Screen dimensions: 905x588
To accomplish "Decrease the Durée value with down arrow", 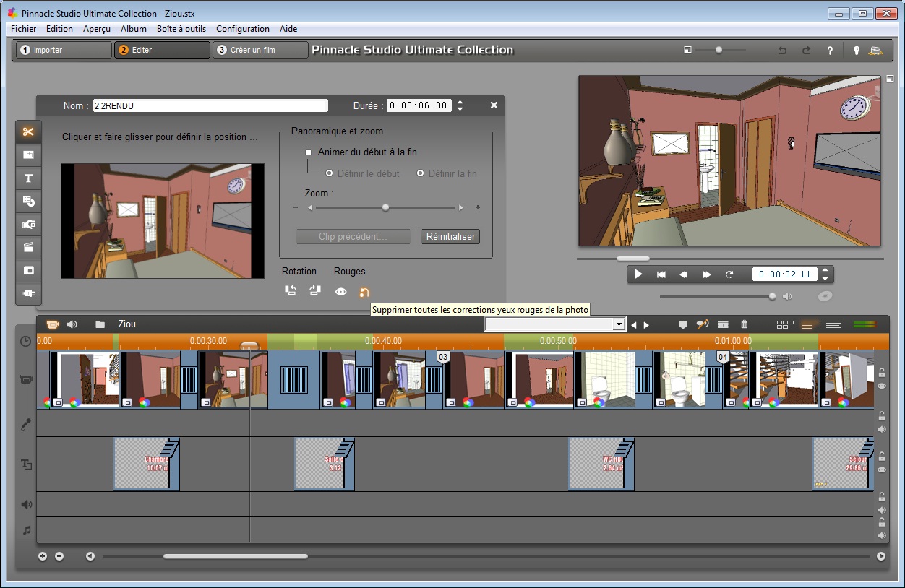I will pyautogui.click(x=460, y=109).
